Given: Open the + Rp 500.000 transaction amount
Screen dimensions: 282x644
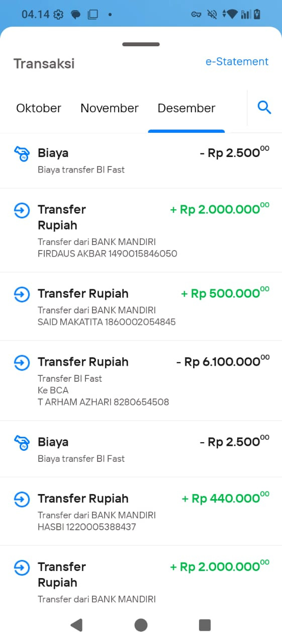Looking at the screenshot, I should coord(225,293).
